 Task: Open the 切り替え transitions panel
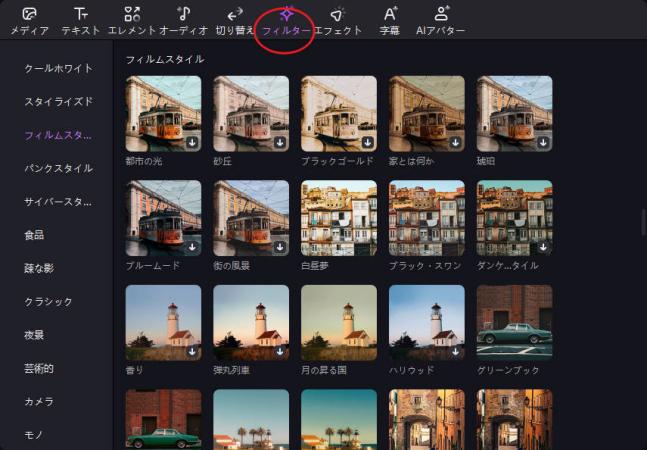(x=235, y=21)
